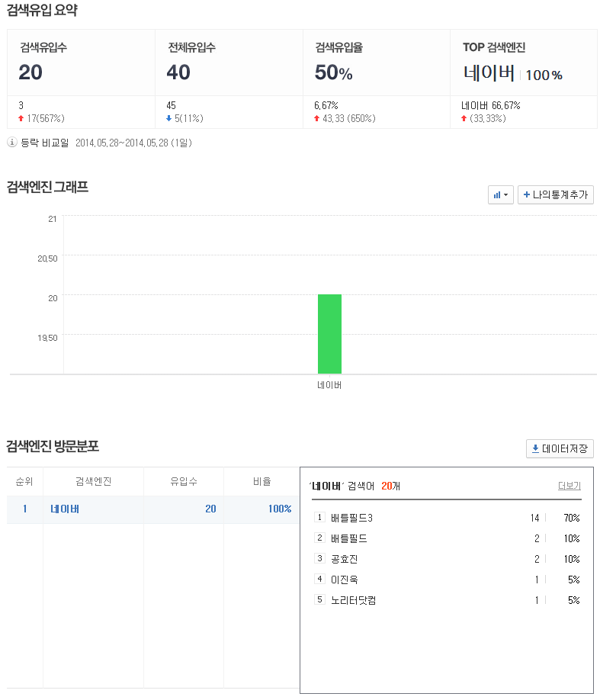
Task: Click keyword 이진욱 in list
Action: pos(344,580)
